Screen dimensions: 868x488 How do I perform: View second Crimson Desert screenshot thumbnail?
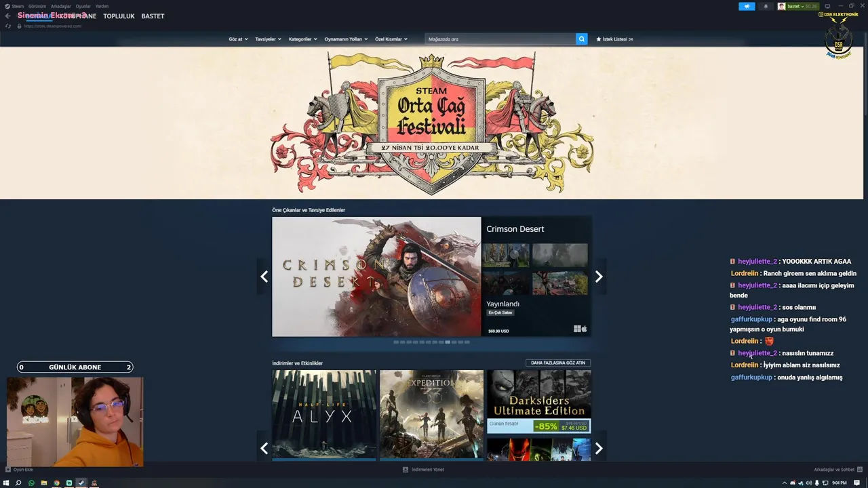(x=560, y=256)
